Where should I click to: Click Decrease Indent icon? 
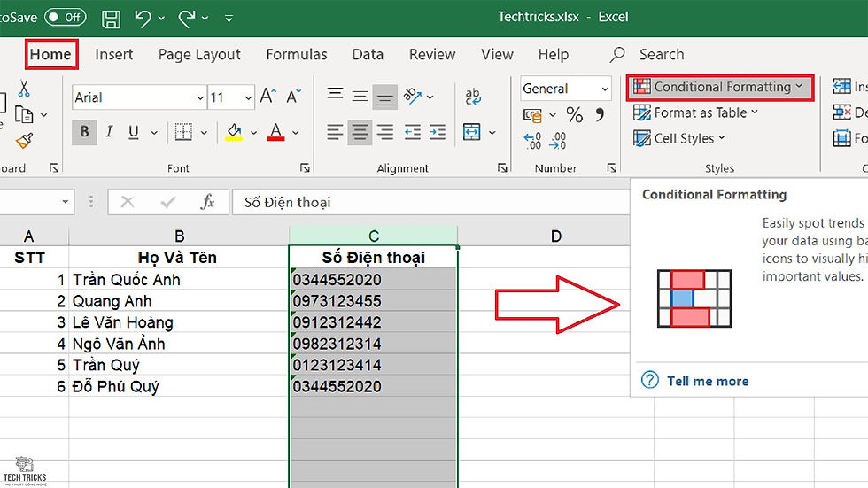point(413,132)
